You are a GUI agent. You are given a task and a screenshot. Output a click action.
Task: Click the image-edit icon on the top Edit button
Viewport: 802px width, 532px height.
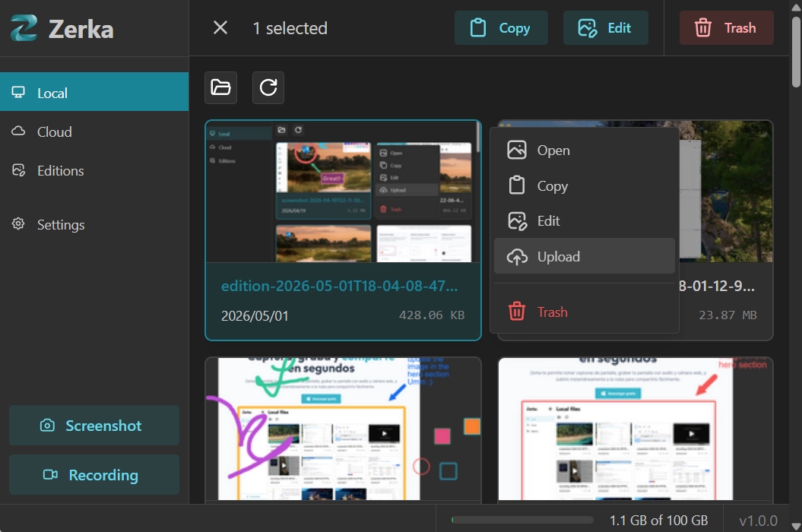point(587,27)
